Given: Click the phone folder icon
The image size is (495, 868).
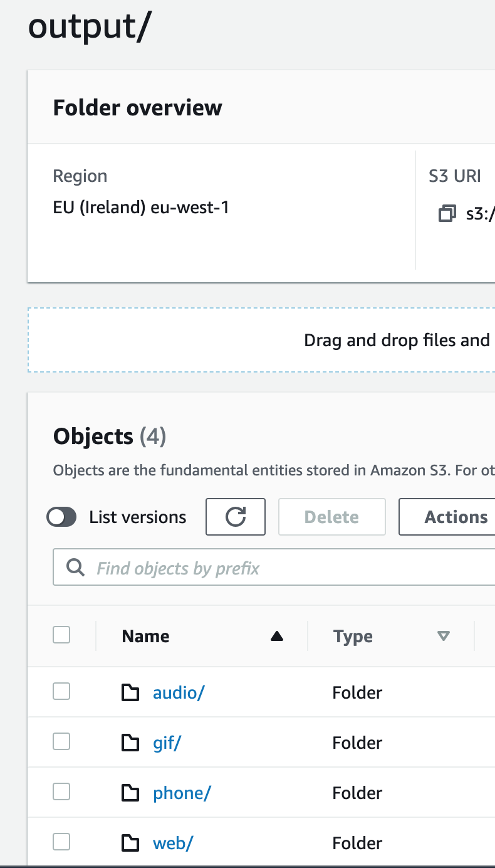Looking at the screenshot, I should point(130,793).
